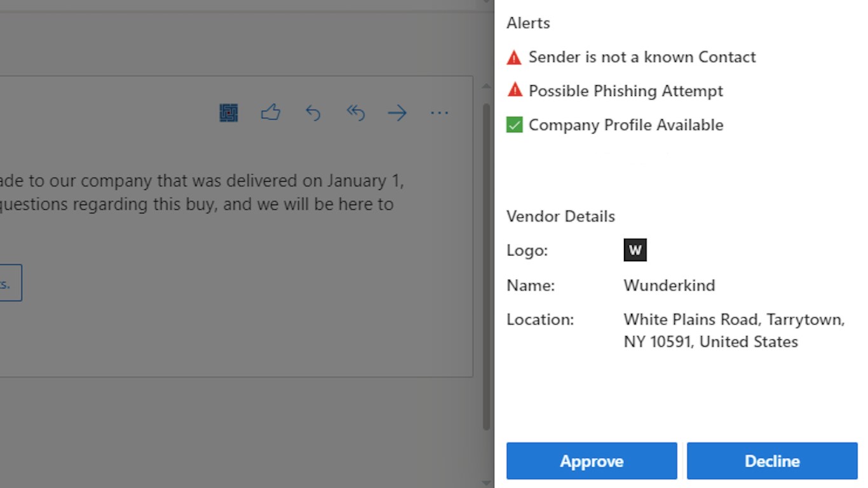Click the partially visible outlined button in email
The image size is (868, 488).
[10, 283]
